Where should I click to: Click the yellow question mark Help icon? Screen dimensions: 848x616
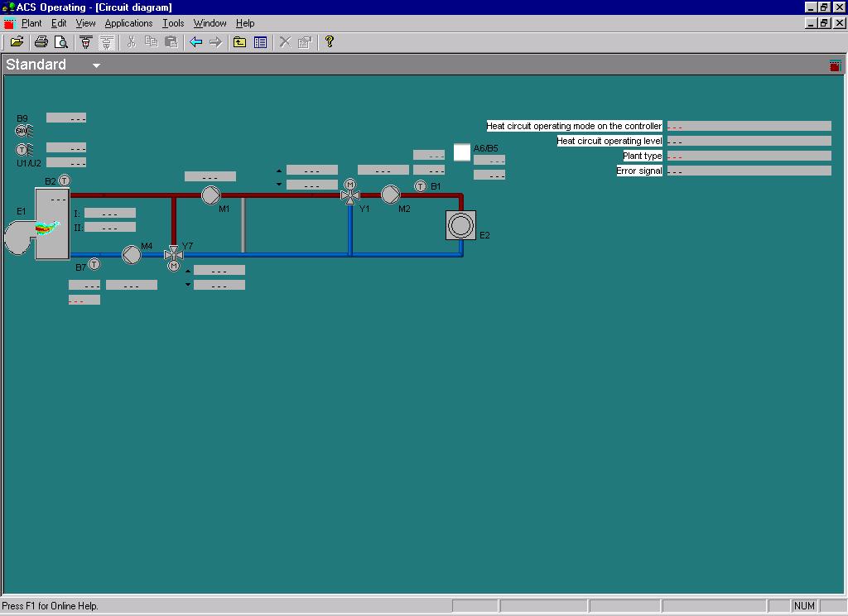point(330,41)
